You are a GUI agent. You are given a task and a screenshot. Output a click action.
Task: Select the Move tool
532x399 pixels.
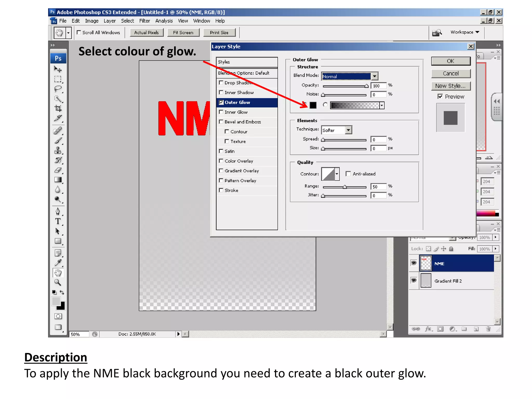(x=58, y=69)
